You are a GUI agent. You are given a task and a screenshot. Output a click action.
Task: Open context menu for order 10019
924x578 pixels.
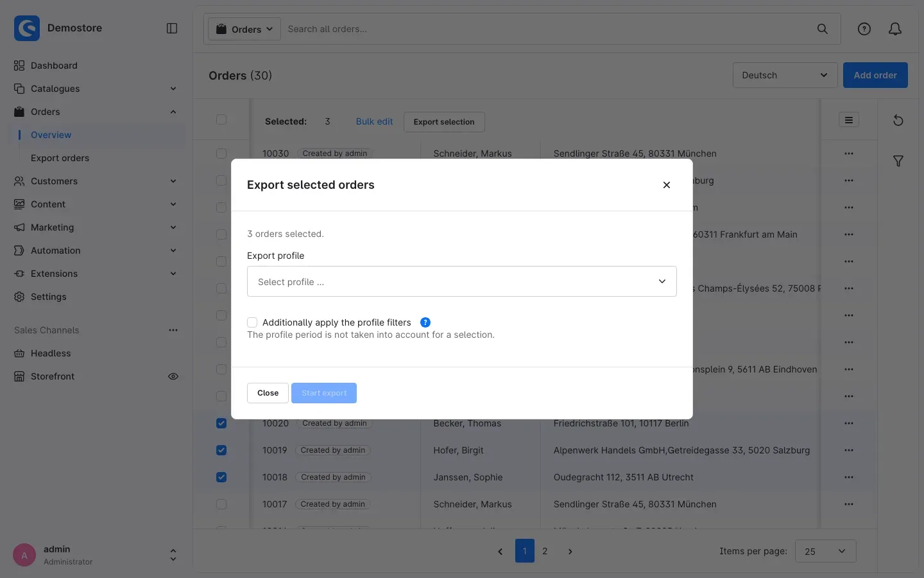[849, 450]
